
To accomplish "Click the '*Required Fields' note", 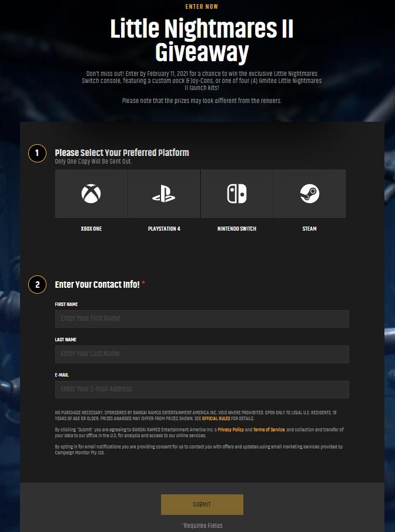I will click(x=202, y=526).
